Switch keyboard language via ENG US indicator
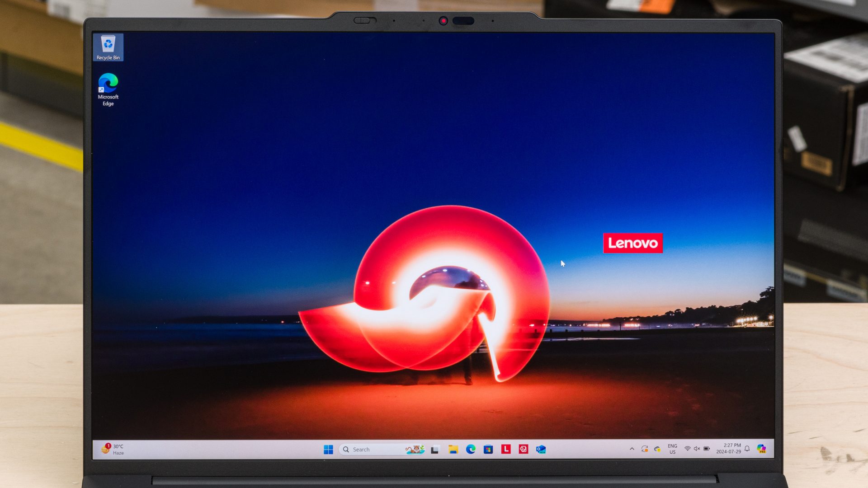Screen dimensions: 868x488 click(x=672, y=449)
